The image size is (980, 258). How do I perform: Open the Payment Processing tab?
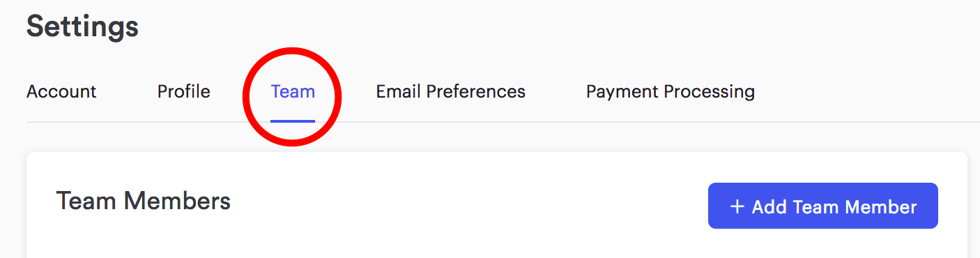[x=671, y=91]
